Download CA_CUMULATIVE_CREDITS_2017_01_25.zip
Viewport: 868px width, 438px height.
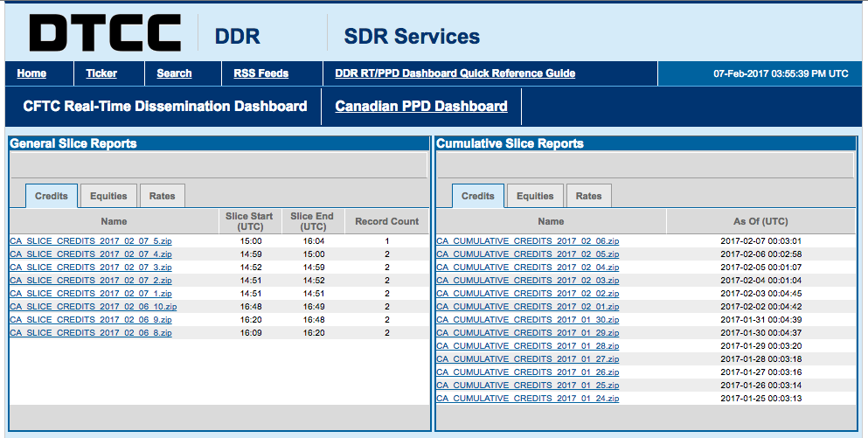click(528, 386)
